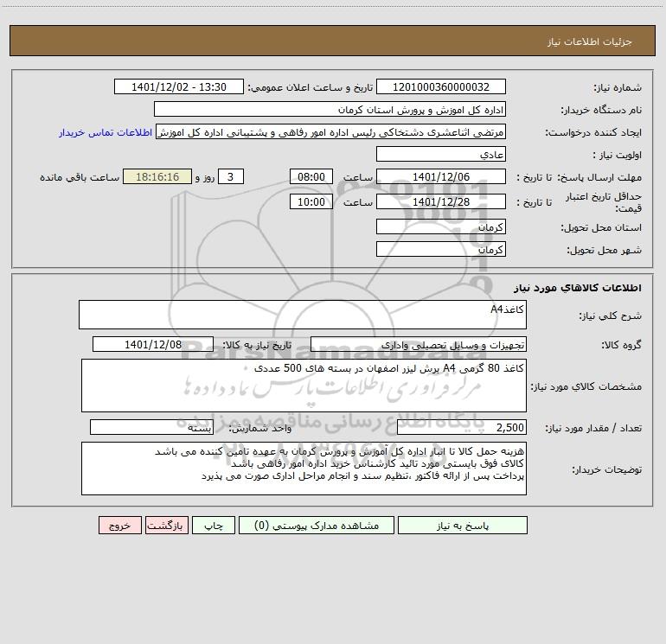Click the 'حداقل تاریخ اعتبار قیمت:' label
The width and height of the screenshot is (666, 644).
coord(604,202)
